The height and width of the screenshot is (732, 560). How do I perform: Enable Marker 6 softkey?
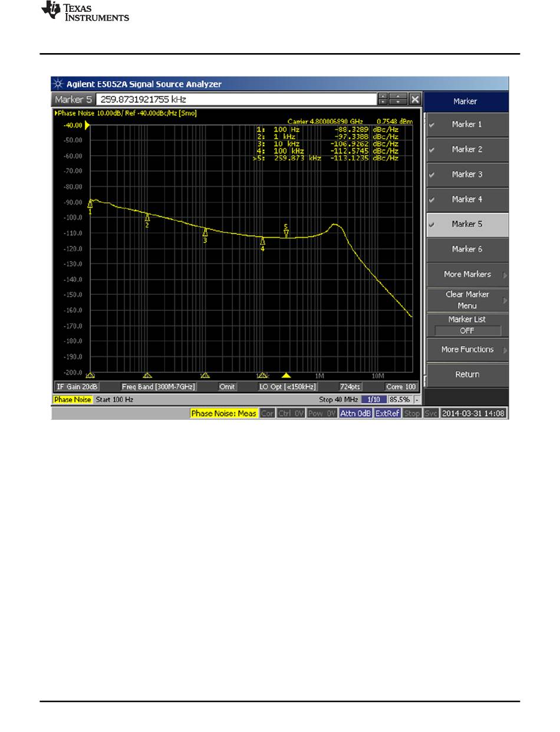tap(467, 249)
